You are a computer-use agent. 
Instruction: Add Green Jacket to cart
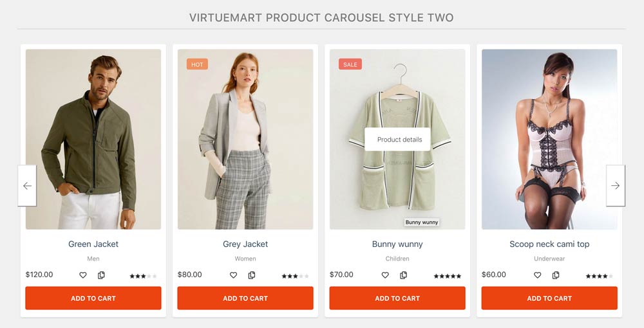pos(93,298)
